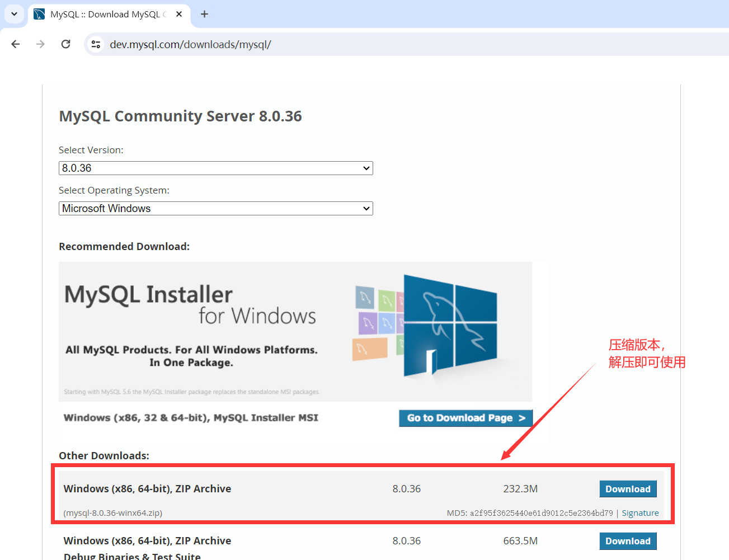The height and width of the screenshot is (560, 729).
Task: Click the Select Operating System label
Action: point(114,190)
